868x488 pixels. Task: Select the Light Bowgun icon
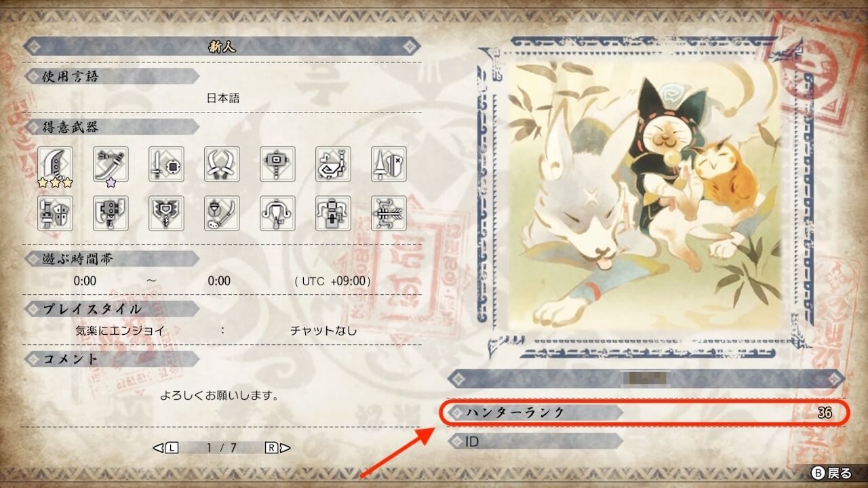point(278,213)
